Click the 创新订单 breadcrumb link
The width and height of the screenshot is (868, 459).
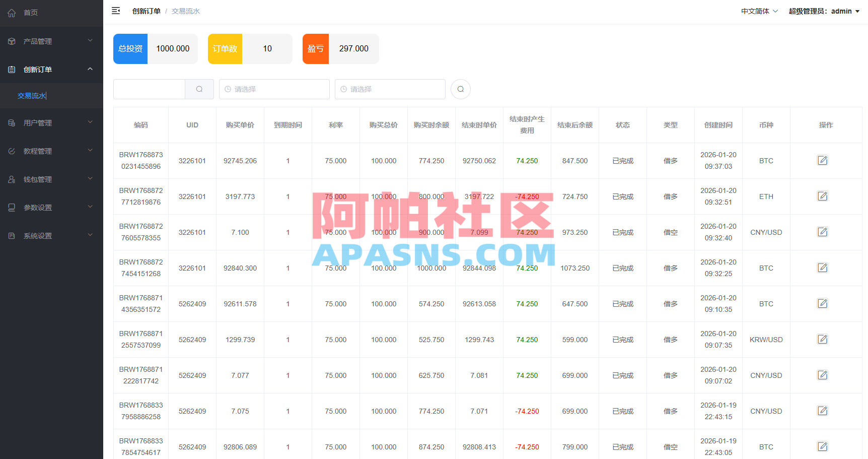(x=147, y=11)
